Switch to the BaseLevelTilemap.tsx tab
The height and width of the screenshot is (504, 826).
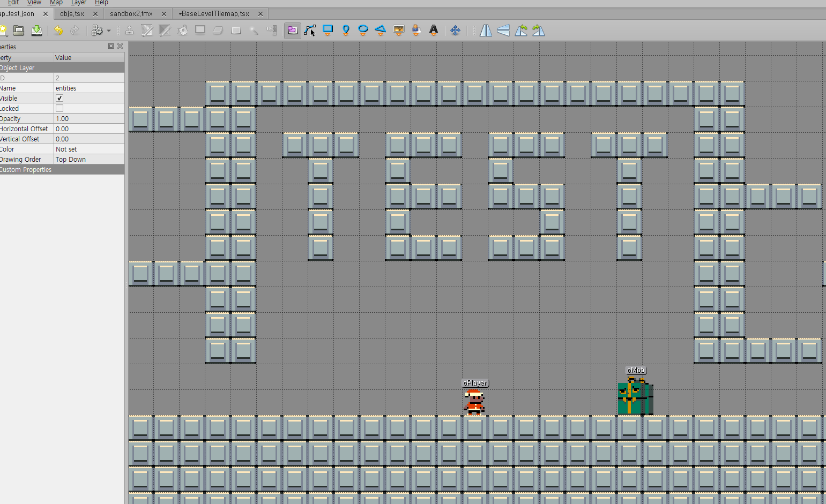point(214,13)
